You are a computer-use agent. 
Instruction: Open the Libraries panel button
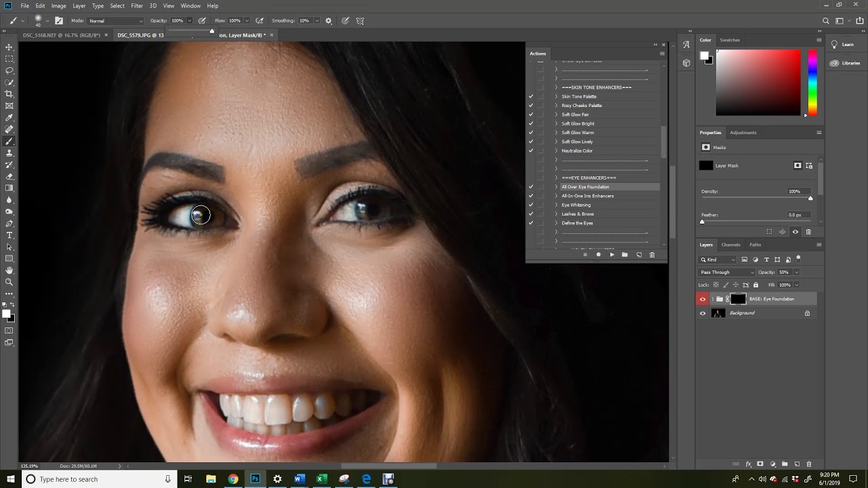tap(846, 63)
